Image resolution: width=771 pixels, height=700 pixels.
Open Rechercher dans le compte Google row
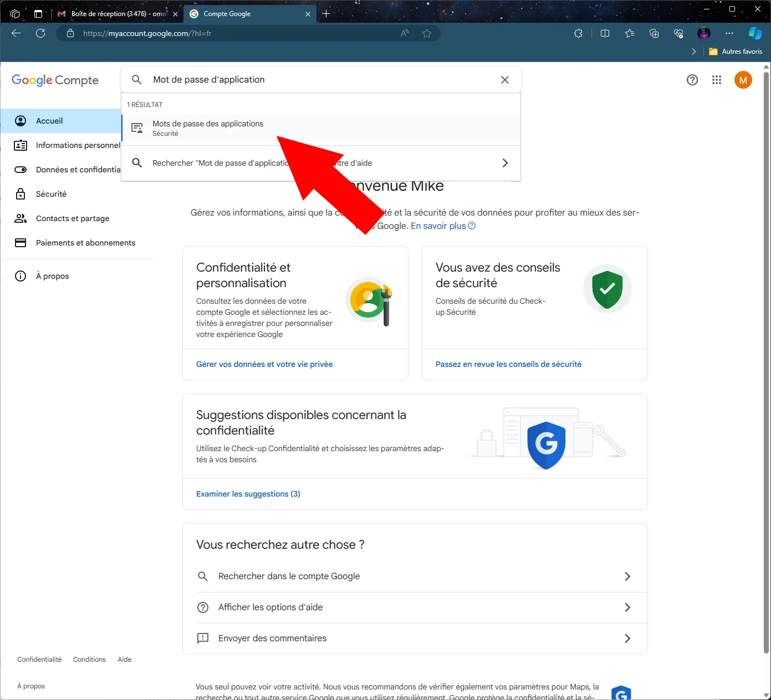click(x=415, y=576)
